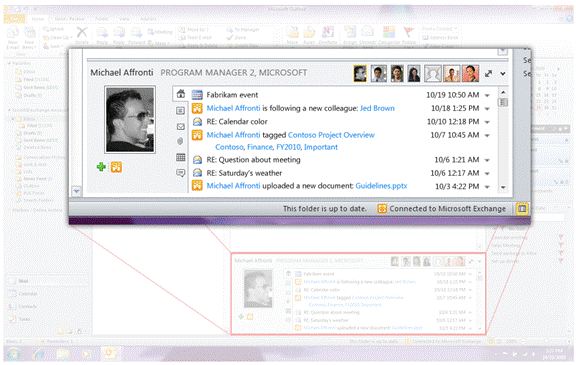This screenshot has height=365, width=576.
Task: Collapse the People Pane with the top-right chevron
Action: coord(503,74)
